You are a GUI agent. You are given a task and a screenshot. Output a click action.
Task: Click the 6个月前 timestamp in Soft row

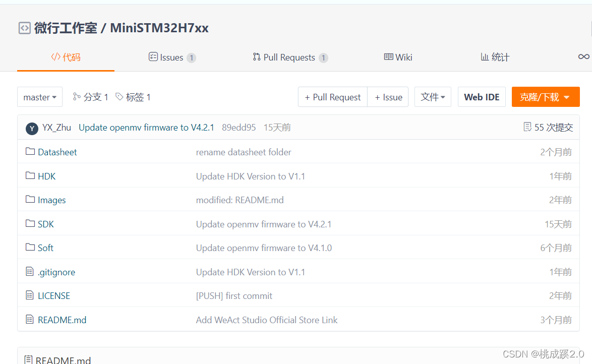(556, 248)
